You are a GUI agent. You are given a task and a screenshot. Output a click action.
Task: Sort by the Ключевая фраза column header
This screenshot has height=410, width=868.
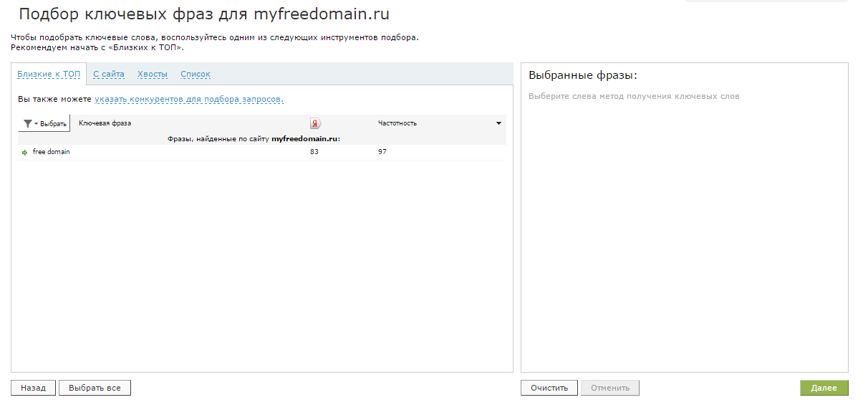coord(105,123)
